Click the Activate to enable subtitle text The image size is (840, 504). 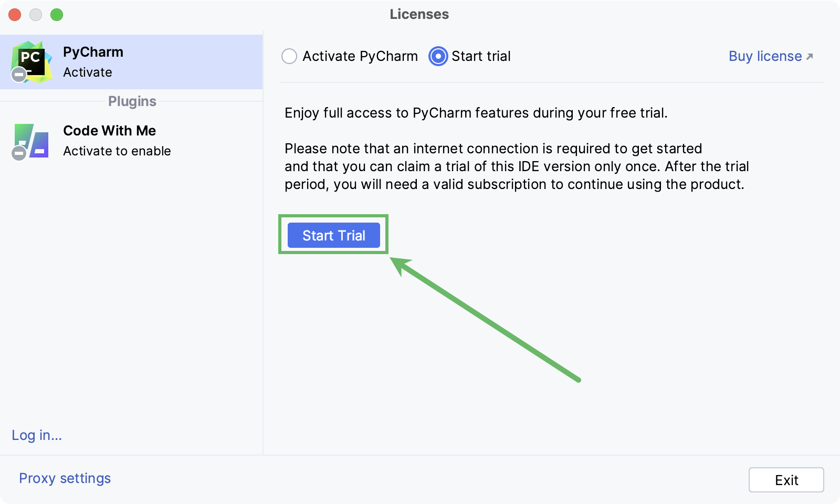pos(117,151)
